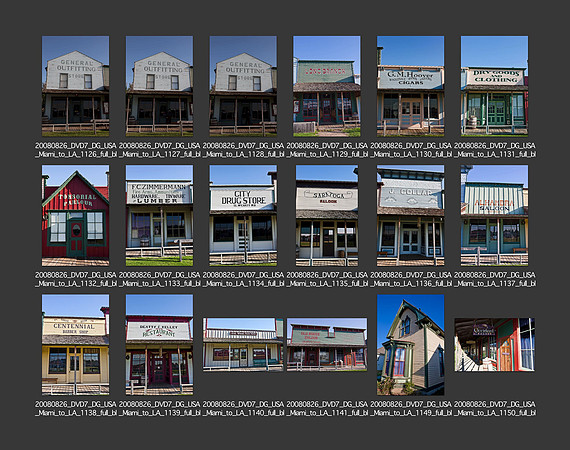Screen dimensions: 570x450
Task: Pick the Centennial Barber Shop thumbnail
Action: pos(75,345)
